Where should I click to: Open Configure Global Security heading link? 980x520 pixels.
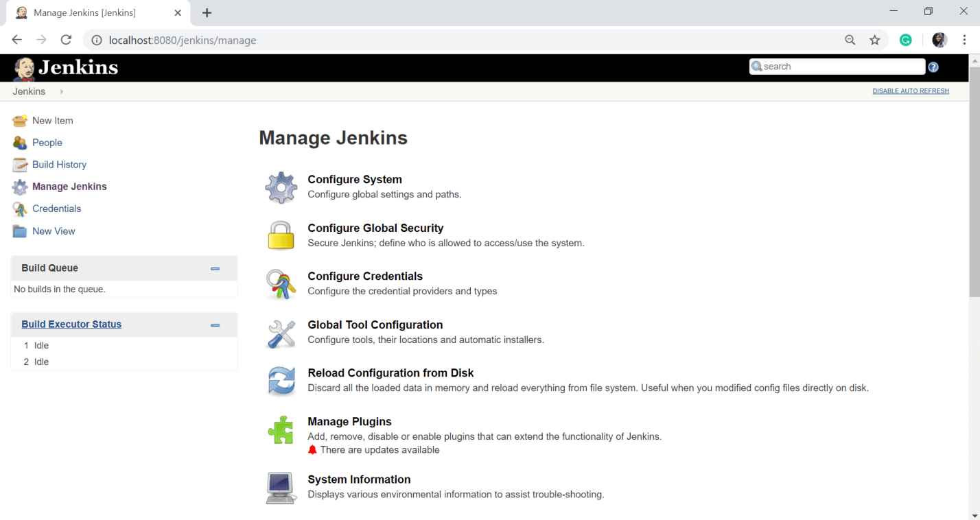(x=375, y=228)
